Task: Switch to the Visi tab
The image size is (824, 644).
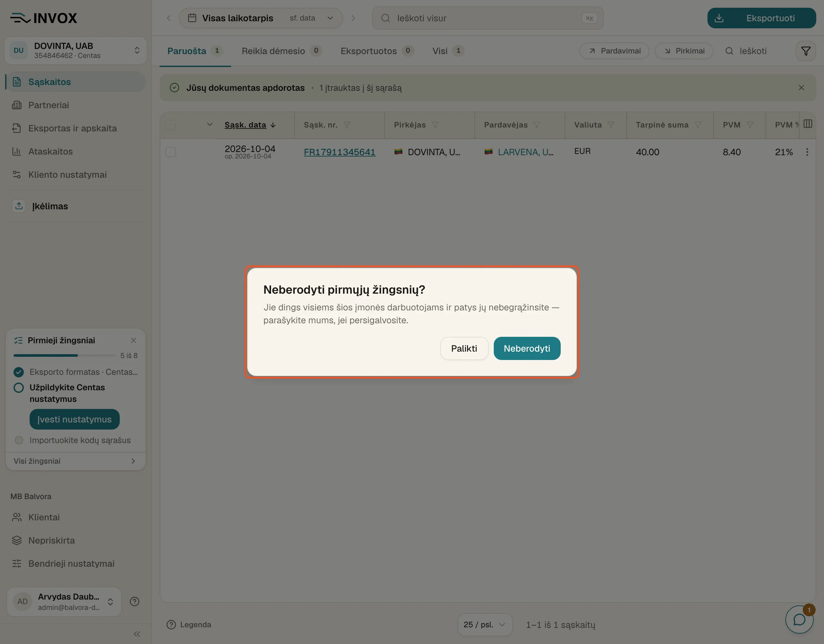Action: click(x=448, y=51)
